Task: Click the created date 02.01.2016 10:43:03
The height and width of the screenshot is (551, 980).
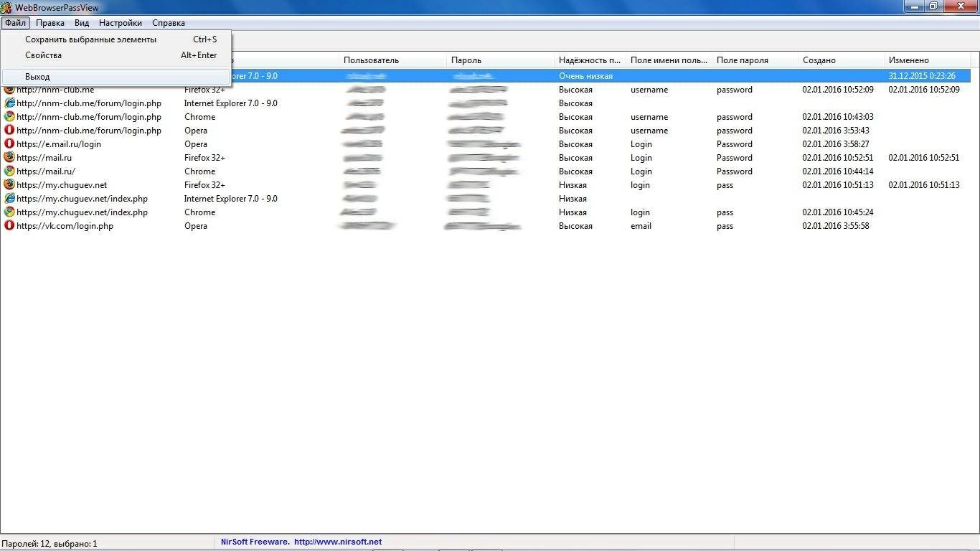Action: point(837,117)
